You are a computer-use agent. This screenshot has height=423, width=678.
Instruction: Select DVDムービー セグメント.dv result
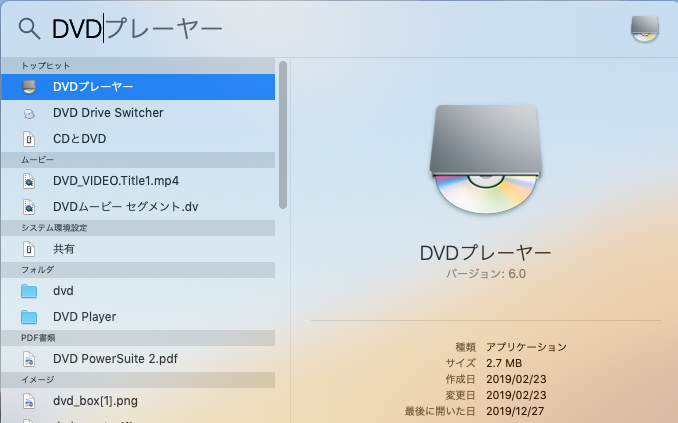(138, 207)
